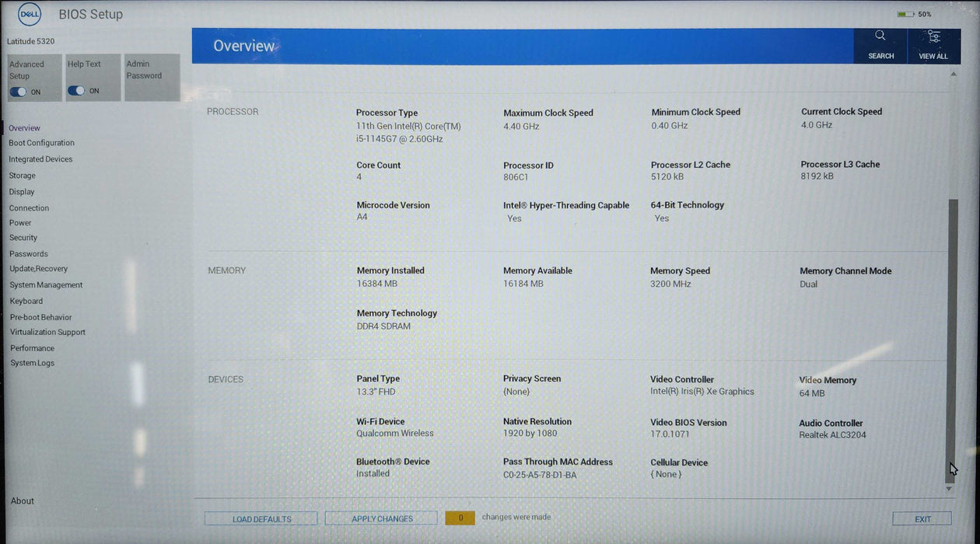Screen dimensions: 980x544
Task: Toggle the Advanced Setup switch
Action: [18, 92]
